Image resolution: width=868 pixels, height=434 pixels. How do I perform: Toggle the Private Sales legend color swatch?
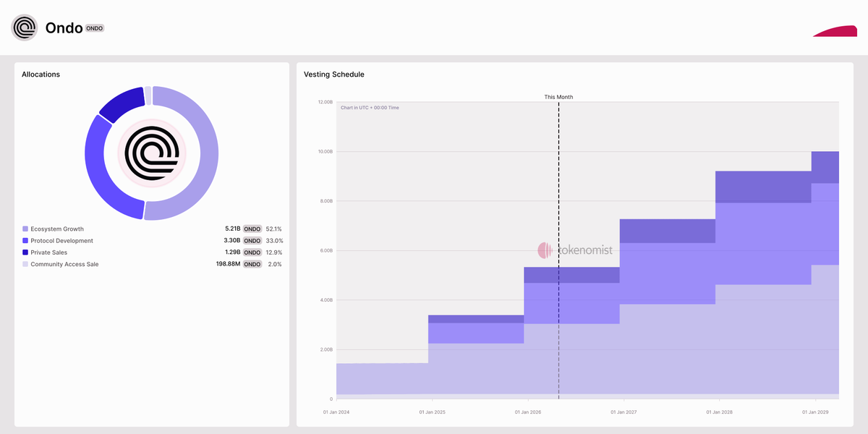pos(25,252)
